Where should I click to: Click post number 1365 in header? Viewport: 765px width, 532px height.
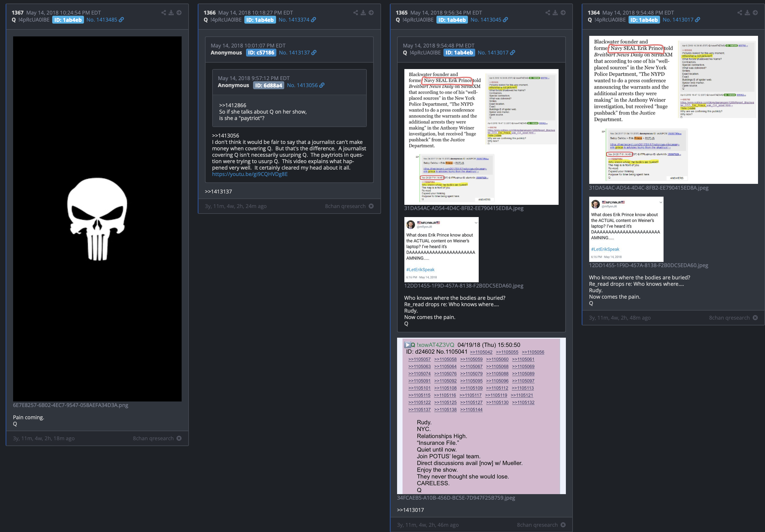[401, 13]
